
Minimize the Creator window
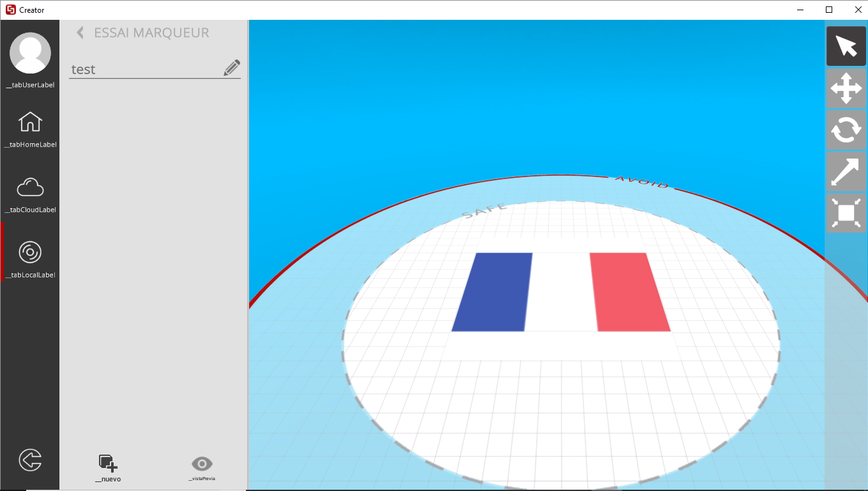800,10
